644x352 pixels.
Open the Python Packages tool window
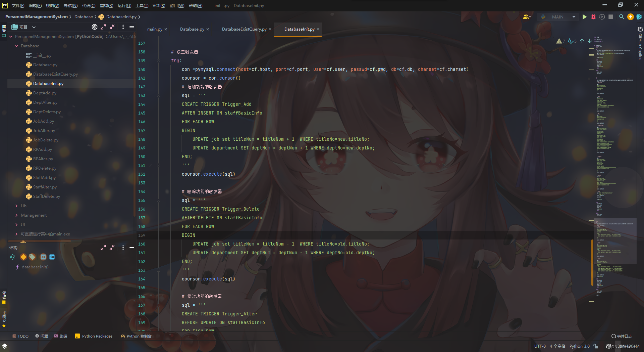click(x=94, y=336)
